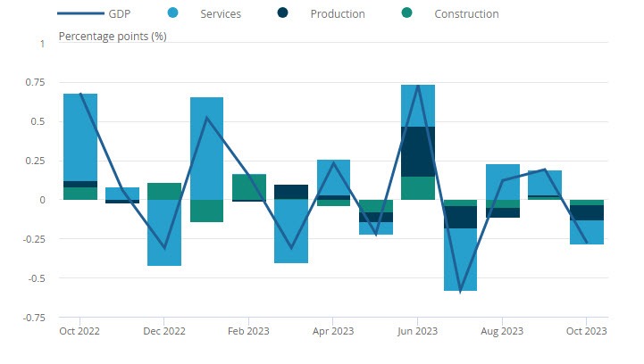Toggle the Production series legend label

click(x=338, y=14)
